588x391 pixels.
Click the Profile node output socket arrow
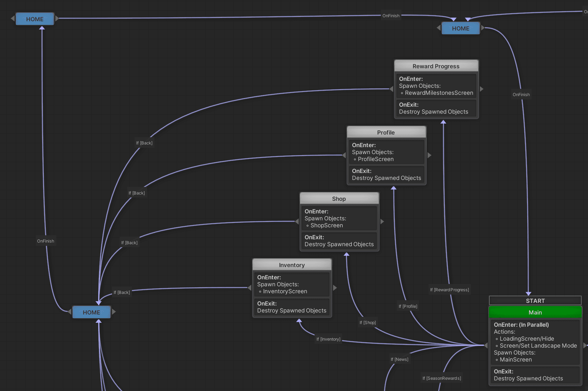point(429,155)
